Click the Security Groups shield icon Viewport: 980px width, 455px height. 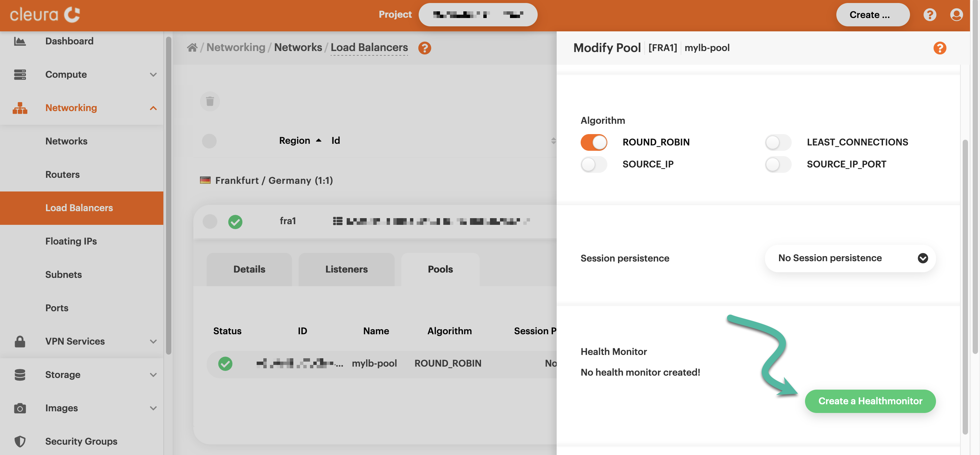click(20, 441)
